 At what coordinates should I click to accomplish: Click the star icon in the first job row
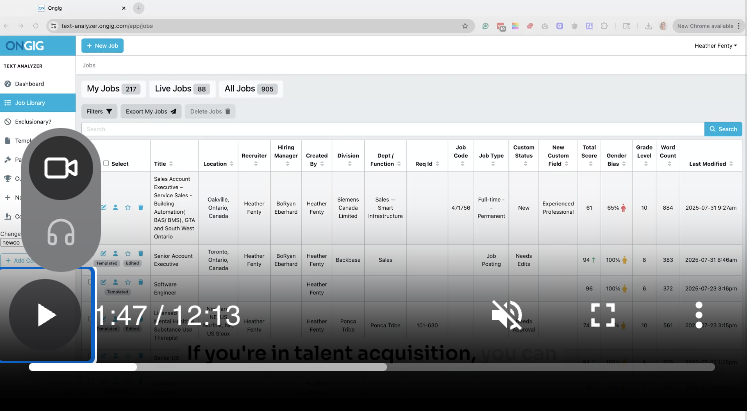[128, 208]
